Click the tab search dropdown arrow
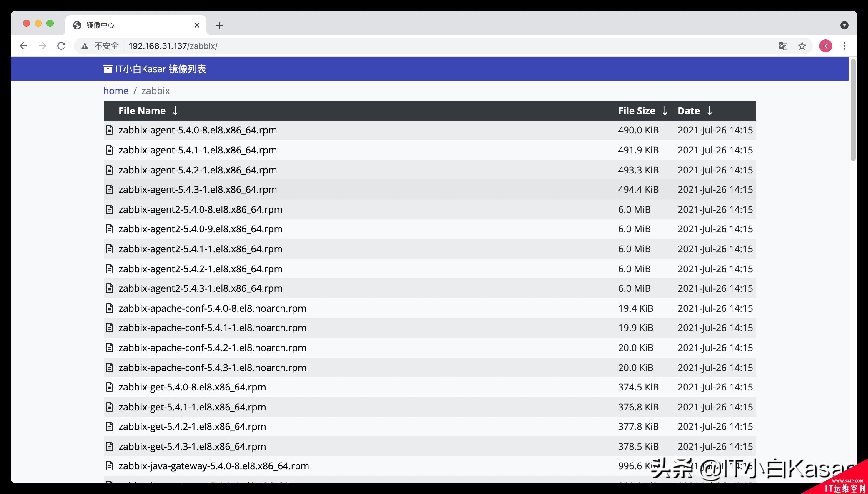Viewport: 868px width, 494px height. [844, 25]
